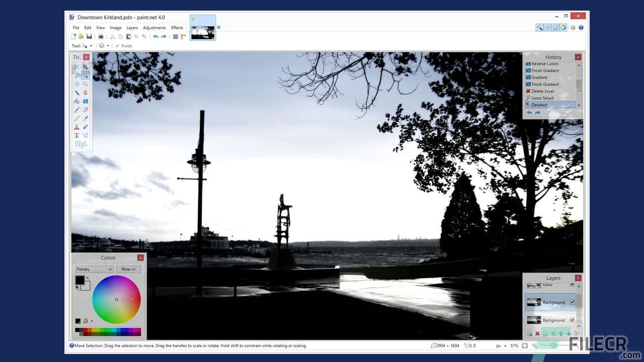Open the Adjustments menu
This screenshot has width=644, height=362.
click(154, 28)
